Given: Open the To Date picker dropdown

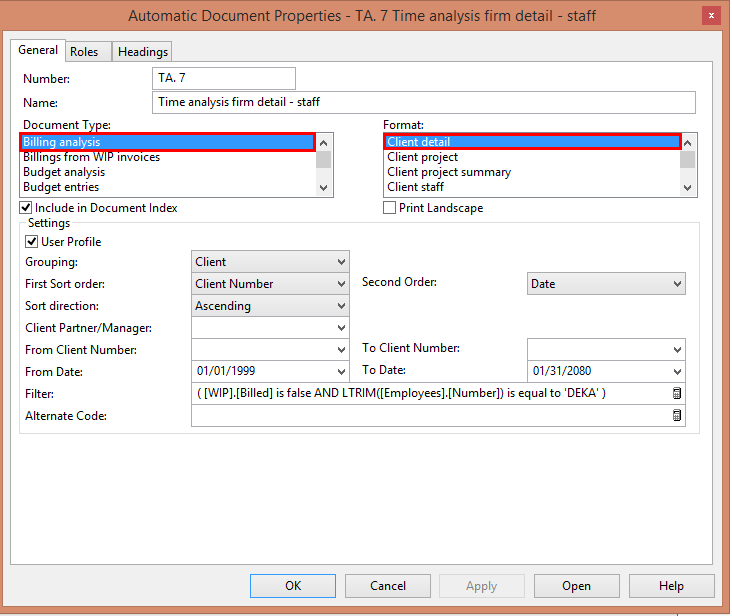Looking at the screenshot, I should [x=677, y=371].
